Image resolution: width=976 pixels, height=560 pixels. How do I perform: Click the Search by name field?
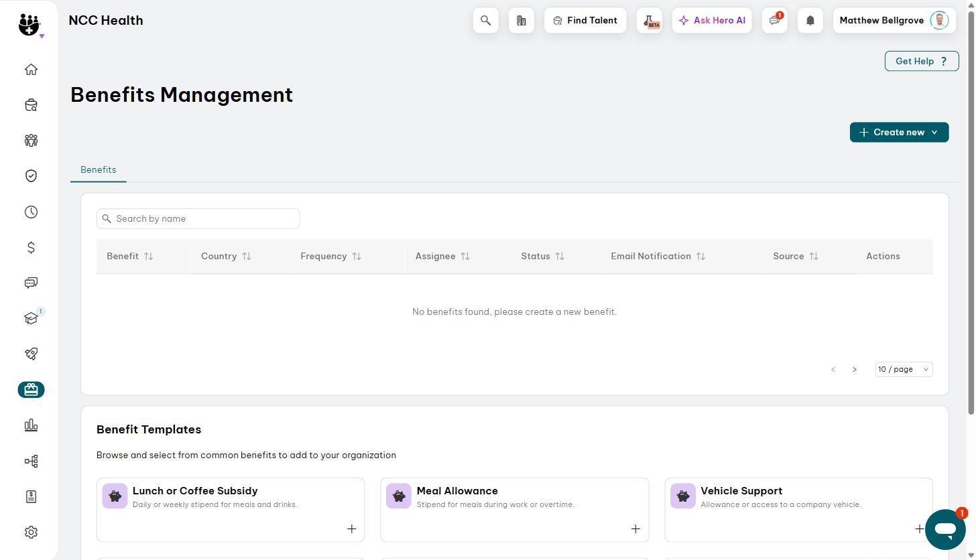[x=198, y=219]
